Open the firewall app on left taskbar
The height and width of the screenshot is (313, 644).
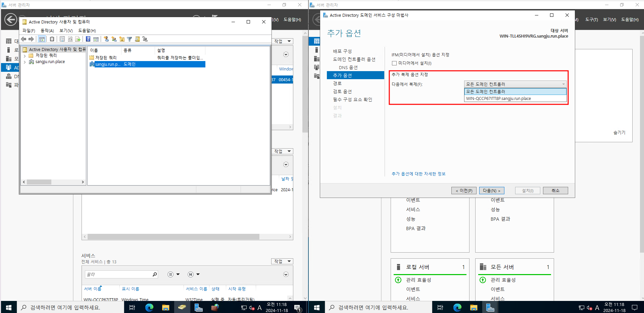click(x=215, y=307)
